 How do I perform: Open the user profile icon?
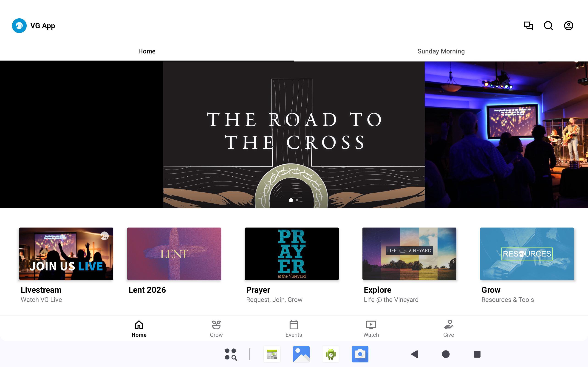568,26
